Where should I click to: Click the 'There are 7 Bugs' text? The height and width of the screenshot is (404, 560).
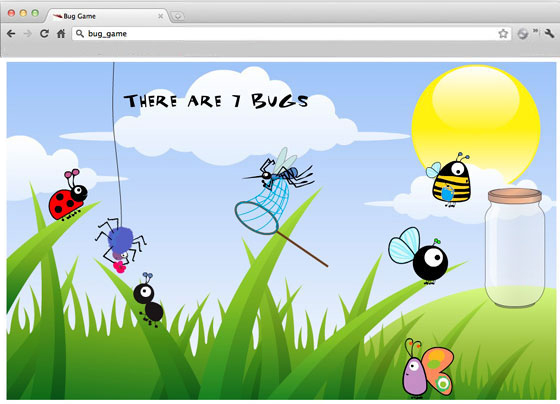[216, 101]
